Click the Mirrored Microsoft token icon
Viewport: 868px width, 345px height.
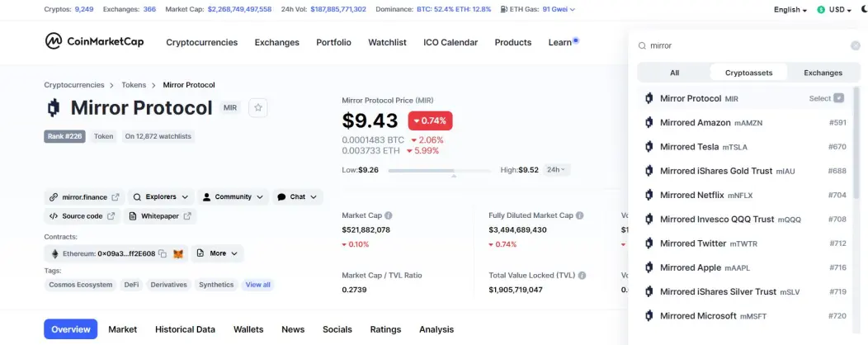(649, 315)
